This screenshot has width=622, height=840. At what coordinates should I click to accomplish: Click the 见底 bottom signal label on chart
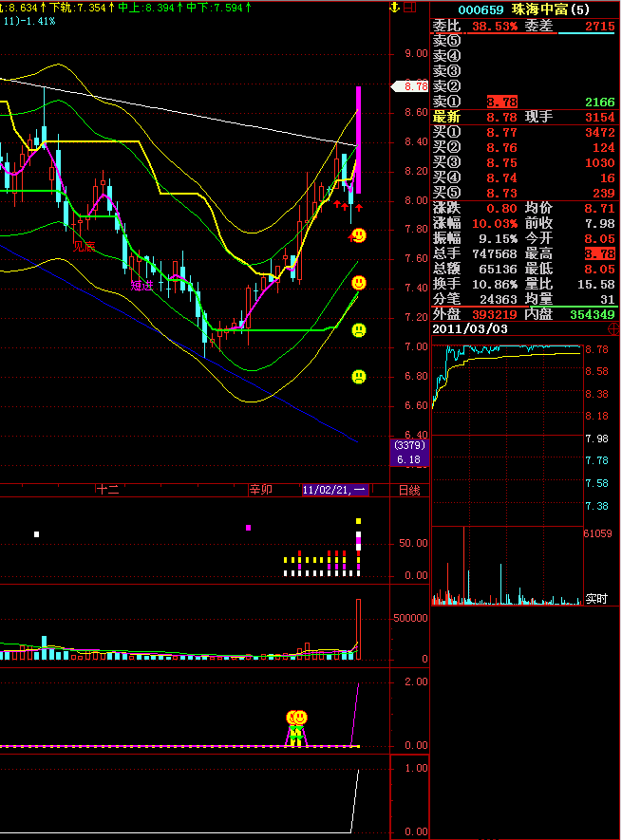(85, 247)
